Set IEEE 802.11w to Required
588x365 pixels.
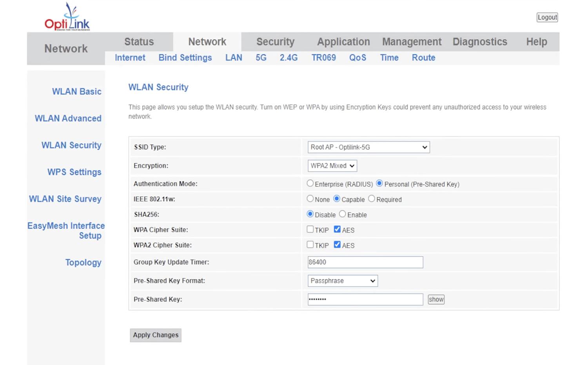[372, 199]
